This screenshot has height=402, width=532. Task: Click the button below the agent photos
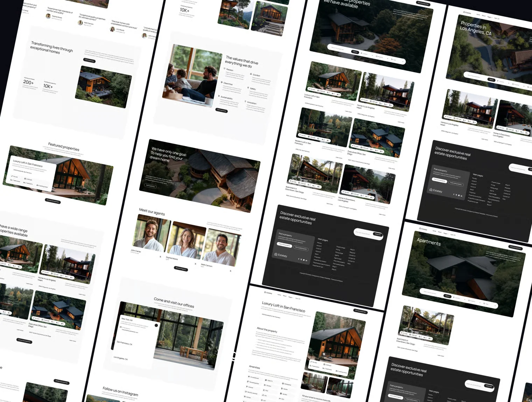coord(181,269)
